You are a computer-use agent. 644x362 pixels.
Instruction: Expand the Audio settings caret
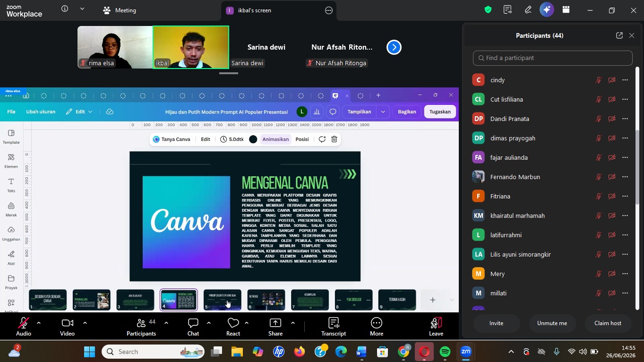(x=39, y=323)
